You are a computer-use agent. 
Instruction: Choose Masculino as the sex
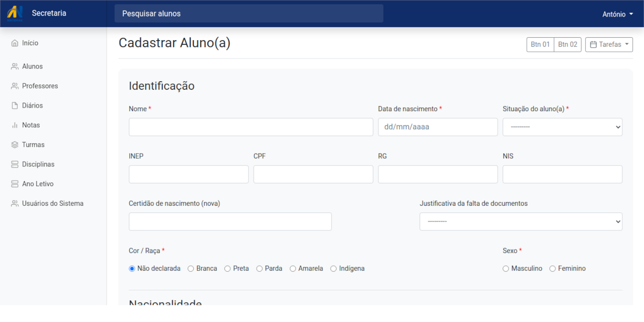[506, 268]
